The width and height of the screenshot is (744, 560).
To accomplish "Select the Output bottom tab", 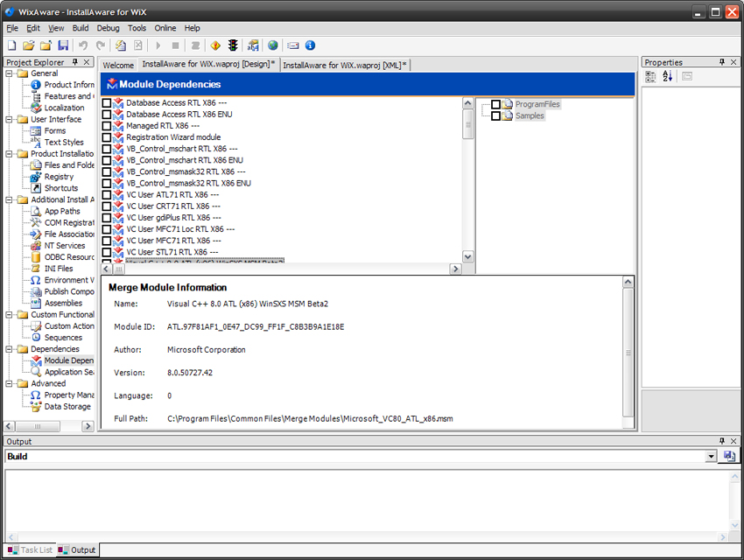I will point(77,550).
